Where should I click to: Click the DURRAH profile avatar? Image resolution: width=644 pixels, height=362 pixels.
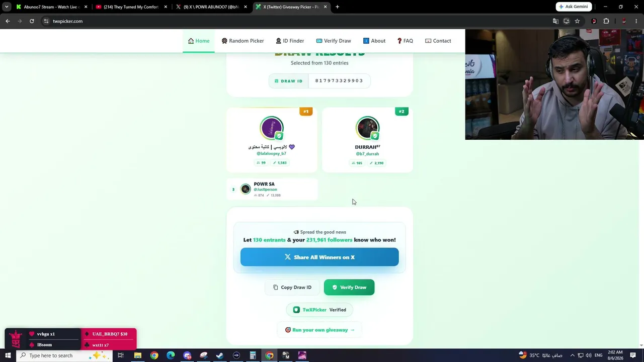click(367, 128)
